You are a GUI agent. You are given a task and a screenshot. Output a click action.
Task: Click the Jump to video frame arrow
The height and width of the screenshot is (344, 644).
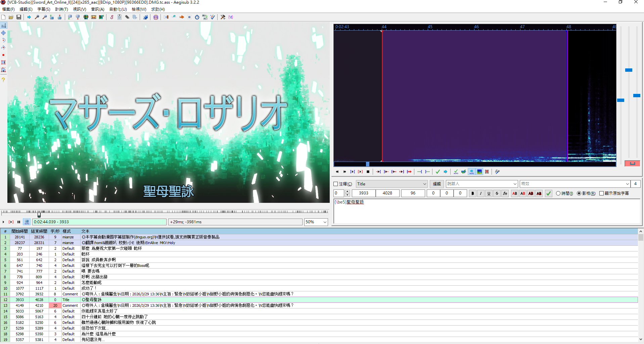click(29, 17)
